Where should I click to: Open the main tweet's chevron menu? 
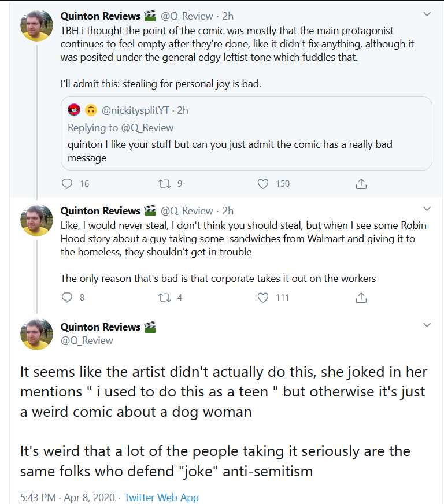tap(427, 325)
